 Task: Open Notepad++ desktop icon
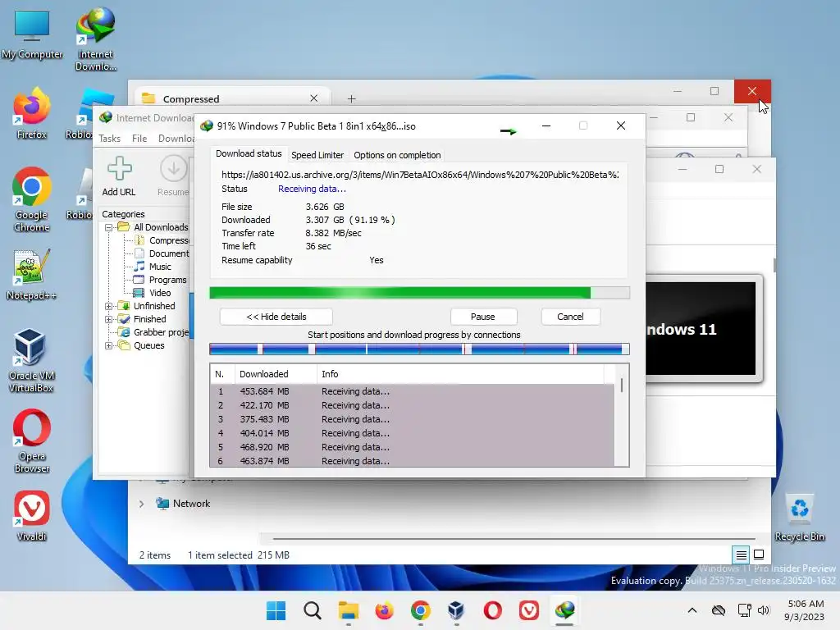(x=32, y=275)
